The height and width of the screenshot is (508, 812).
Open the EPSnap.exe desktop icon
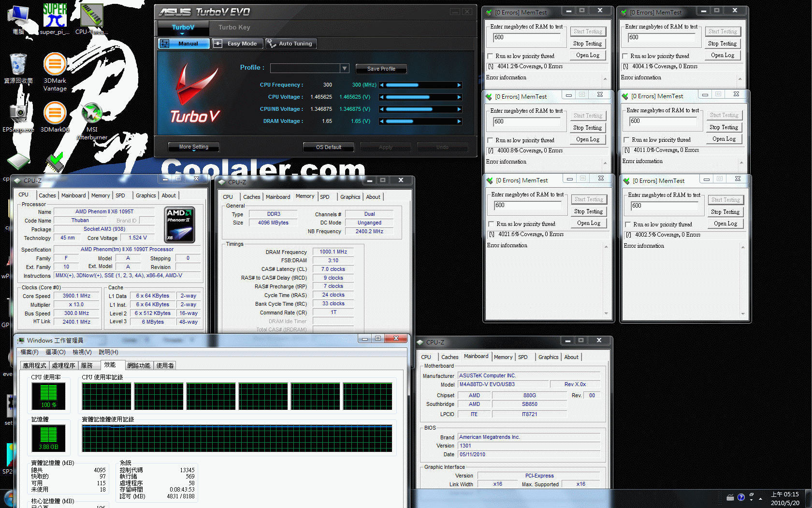[x=18, y=118]
